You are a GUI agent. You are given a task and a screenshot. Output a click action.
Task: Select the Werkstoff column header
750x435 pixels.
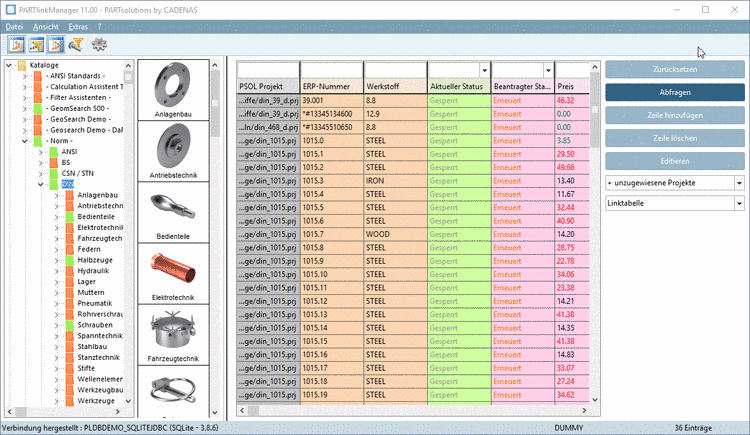pos(396,87)
